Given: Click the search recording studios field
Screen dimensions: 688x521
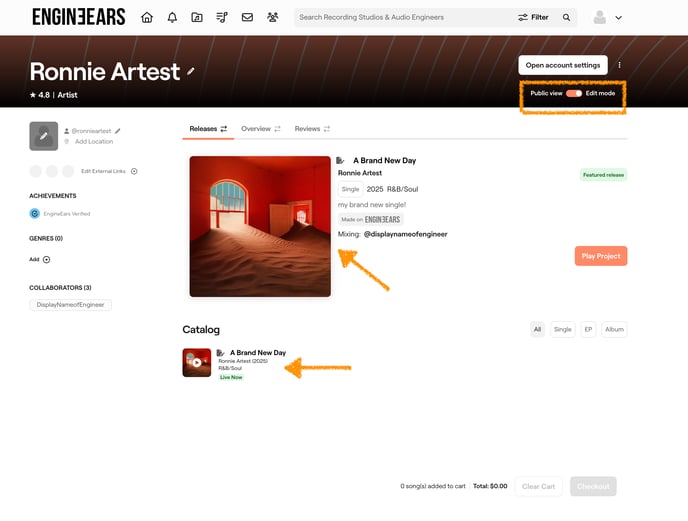Looking at the screenshot, I should [x=400, y=17].
